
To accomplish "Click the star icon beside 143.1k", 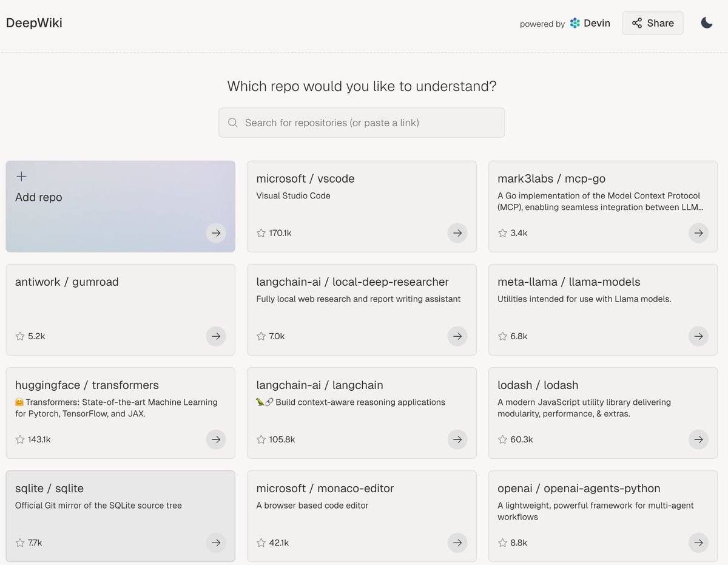I will pyautogui.click(x=20, y=439).
